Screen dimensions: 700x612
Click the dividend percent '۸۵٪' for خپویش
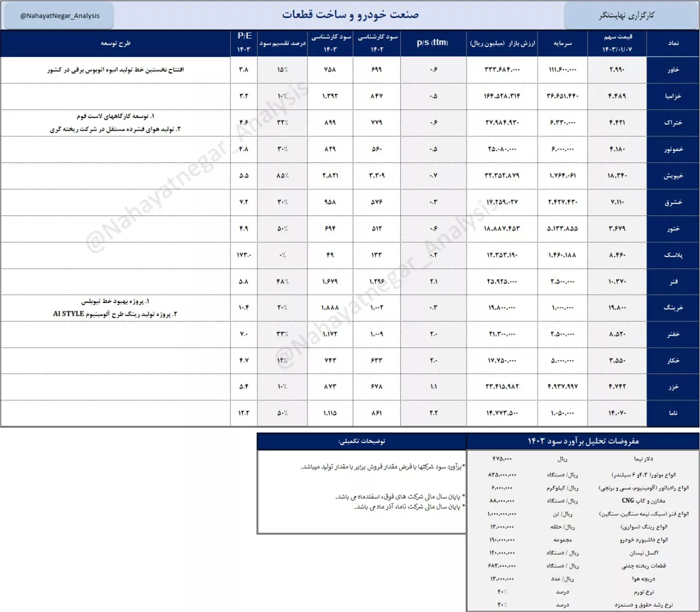click(x=282, y=176)
